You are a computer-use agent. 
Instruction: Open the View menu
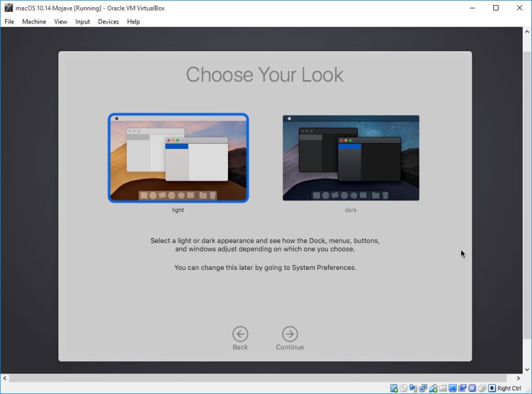click(60, 22)
